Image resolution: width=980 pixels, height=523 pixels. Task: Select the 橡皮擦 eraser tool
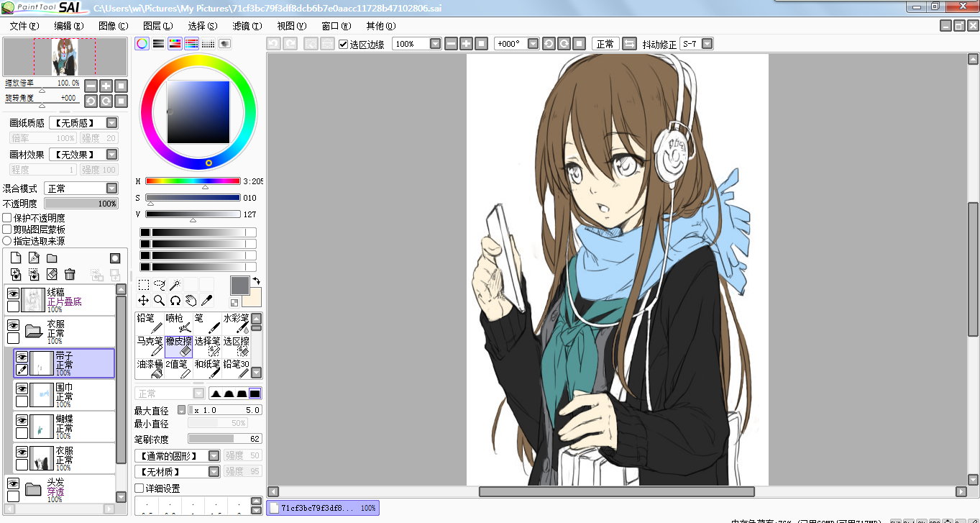pos(178,346)
